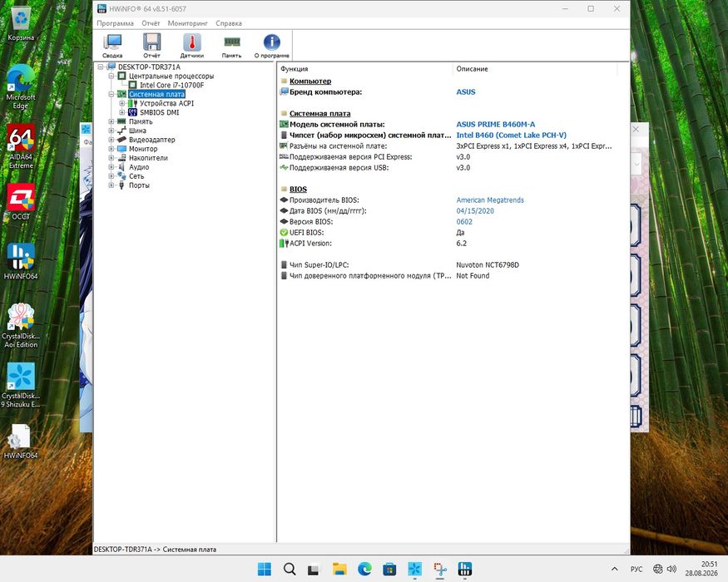Click the HWiNFO64 shortcut below OCCT
Screen dimensions: 728x582
pyautogui.click(x=21, y=261)
